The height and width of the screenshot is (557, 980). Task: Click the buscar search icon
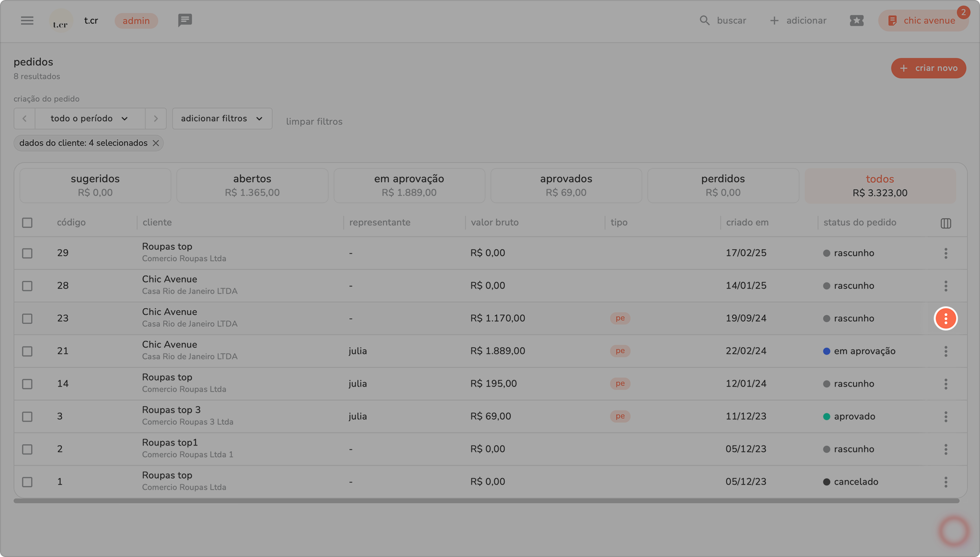704,20
